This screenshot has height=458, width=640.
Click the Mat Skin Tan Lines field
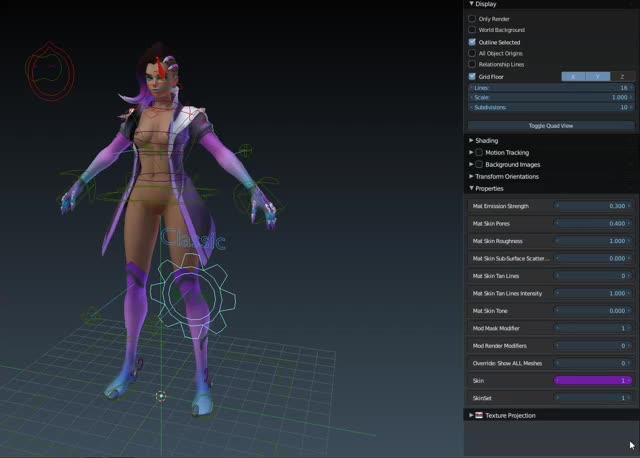click(593, 276)
